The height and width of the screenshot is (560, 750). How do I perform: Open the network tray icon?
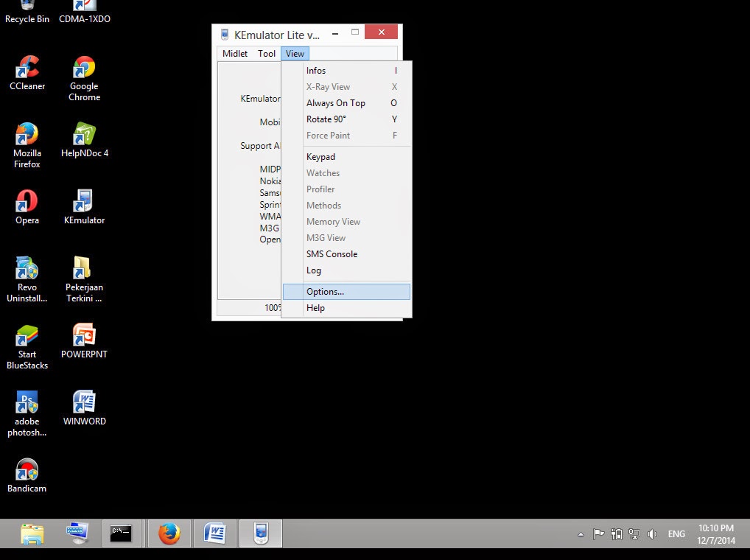click(634, 533)
